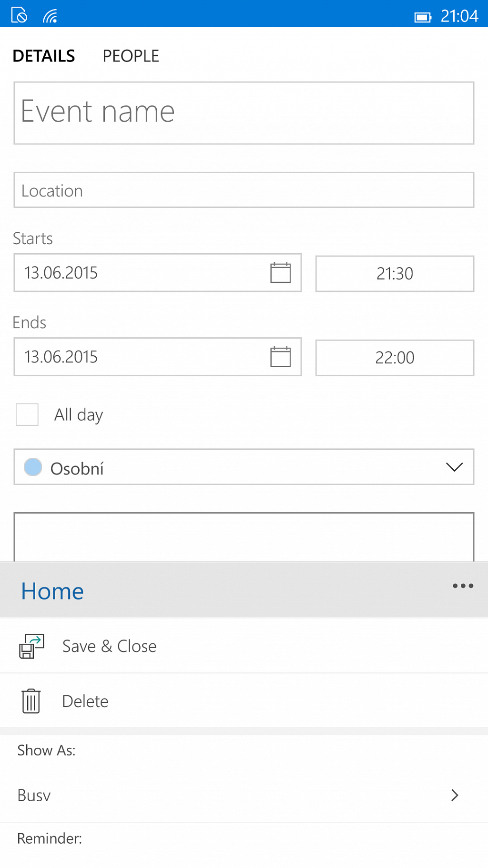Select the DETAILS tab
This screenshot has height=868, width=488.
click(44, 56)
